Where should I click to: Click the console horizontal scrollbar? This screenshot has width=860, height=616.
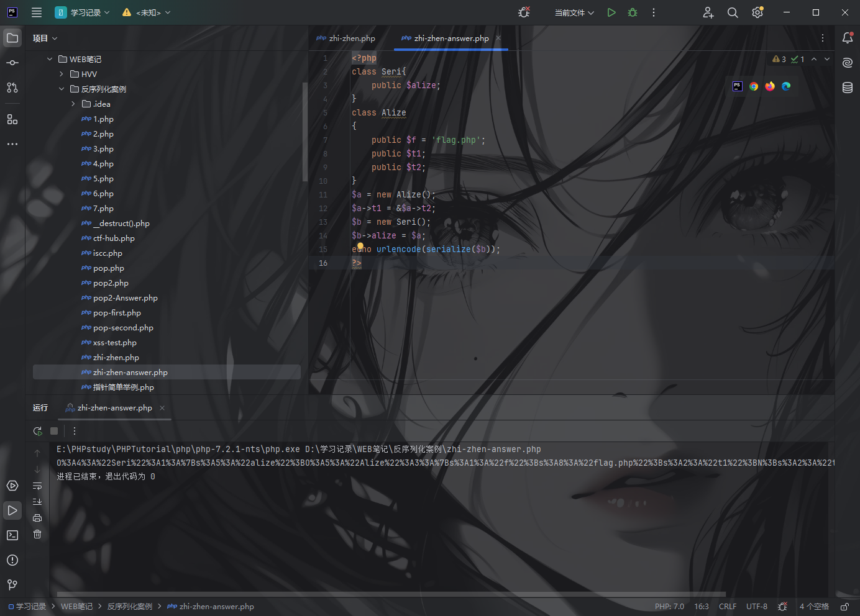coord(391,594)
